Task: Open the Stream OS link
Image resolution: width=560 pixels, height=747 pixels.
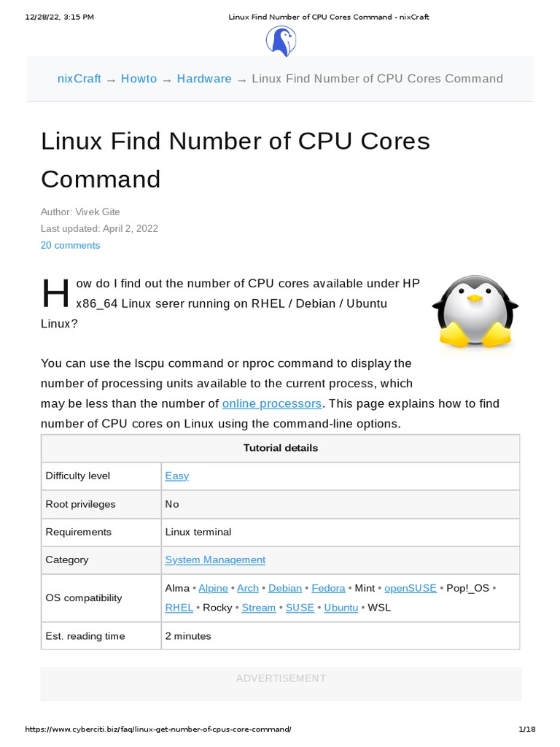Action: click(259, 608)
